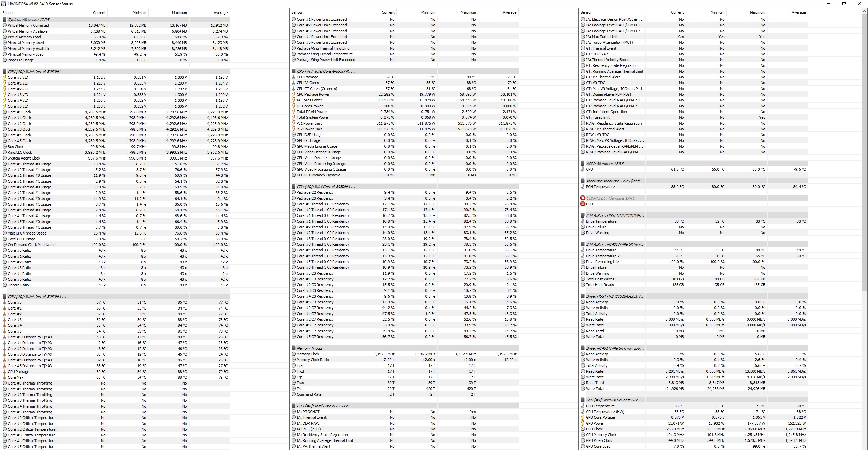
Task: Click the icon next to Total Host Writes
Action: [x=583, y=279]
